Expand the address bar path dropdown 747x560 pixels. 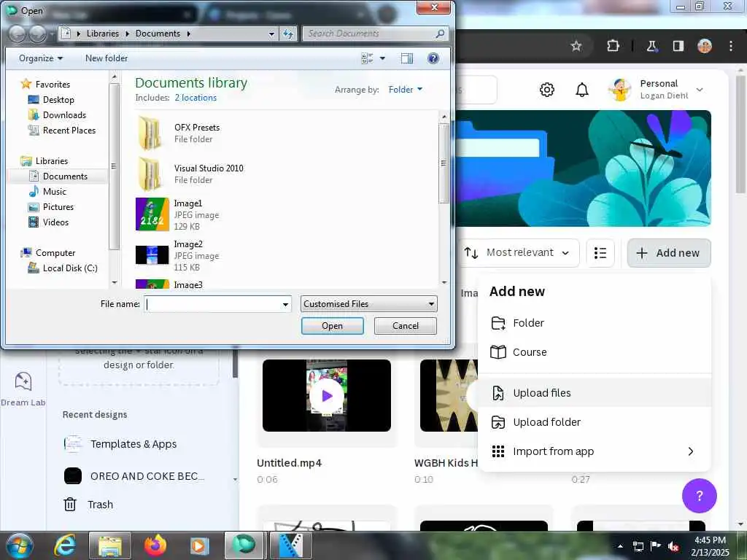[x=271, y=34]
